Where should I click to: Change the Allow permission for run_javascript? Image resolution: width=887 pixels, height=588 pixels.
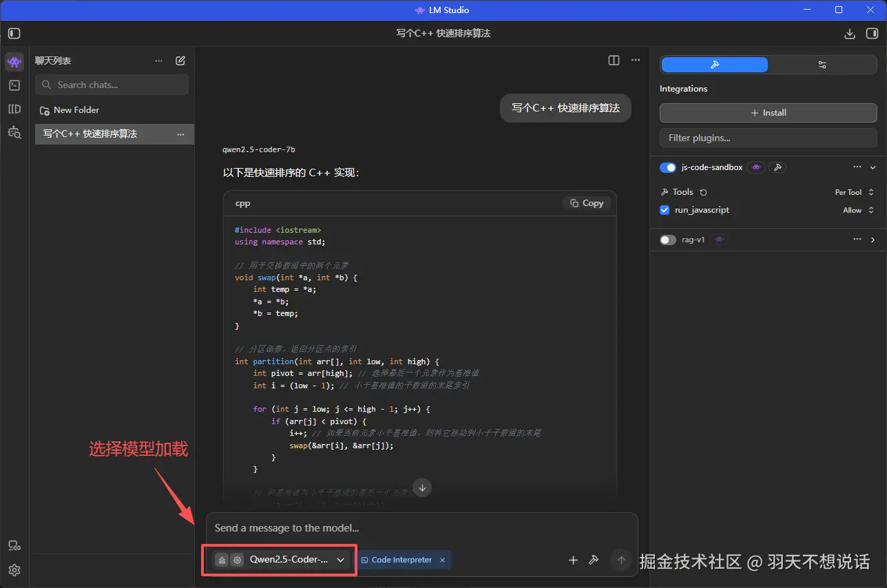859,210
